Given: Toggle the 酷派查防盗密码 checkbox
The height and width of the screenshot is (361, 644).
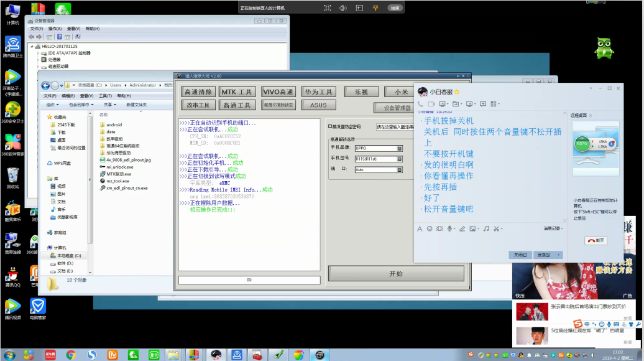Looking at the screenshot, I should click(x=330, y=126).
